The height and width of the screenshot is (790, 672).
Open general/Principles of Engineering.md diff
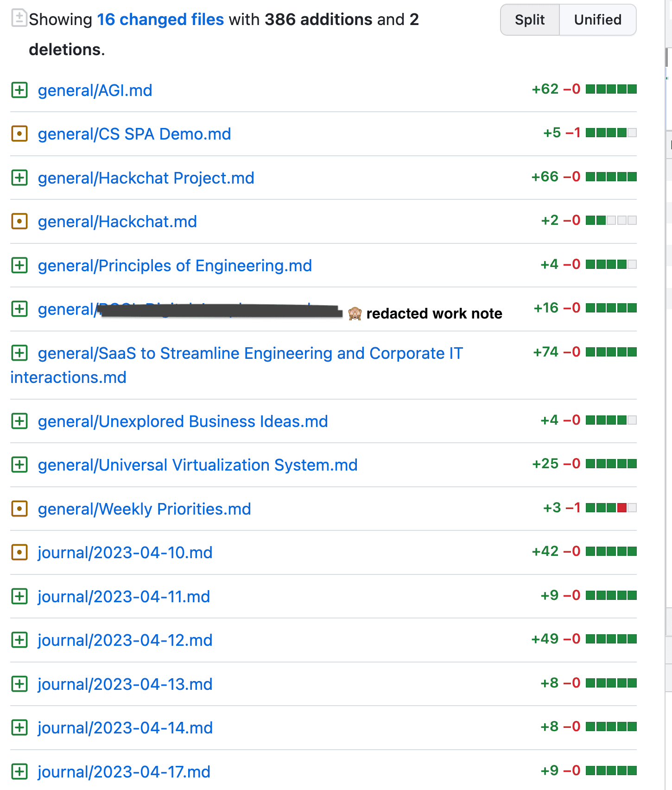(x=175, y=266)
